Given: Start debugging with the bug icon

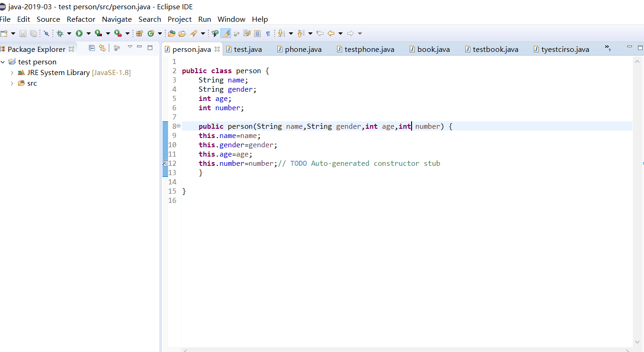Looking at the screenshot, I should pos(60,33).
